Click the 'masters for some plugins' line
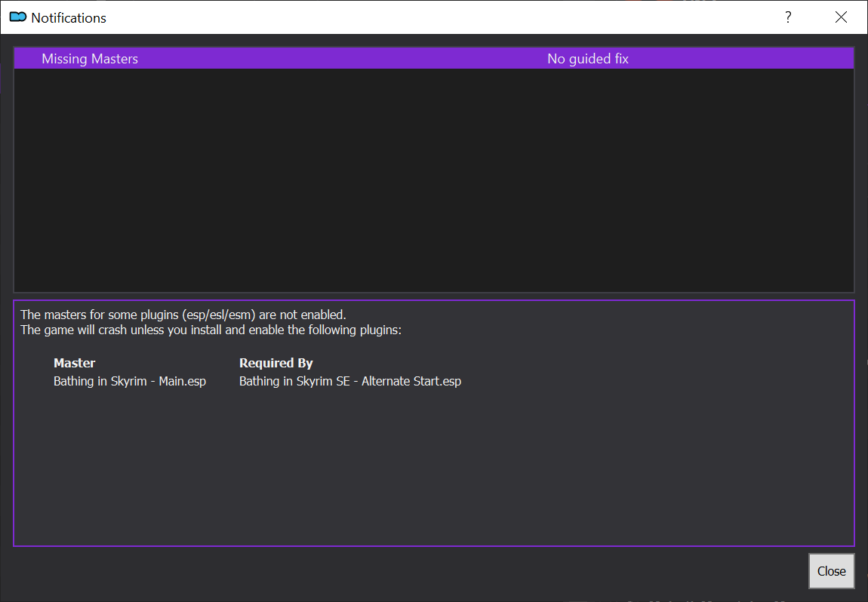 pyautogui.click(x=183, y=315)
